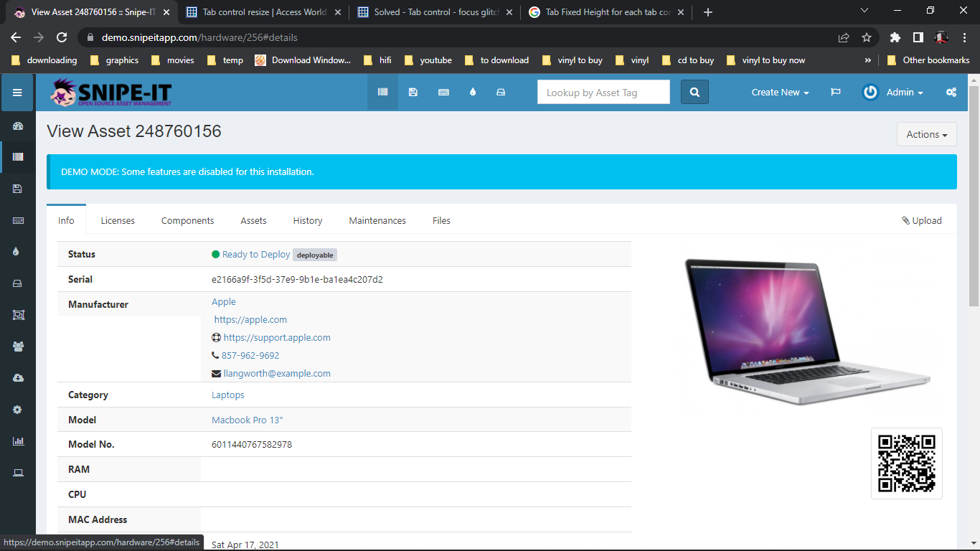Toggle the sidebar hamburger menu
Viewport: 980px width, 551px height.
coord(17,93)
